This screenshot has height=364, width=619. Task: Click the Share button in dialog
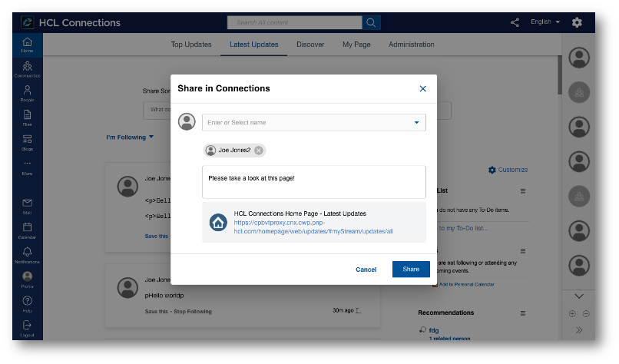(411, 270)
